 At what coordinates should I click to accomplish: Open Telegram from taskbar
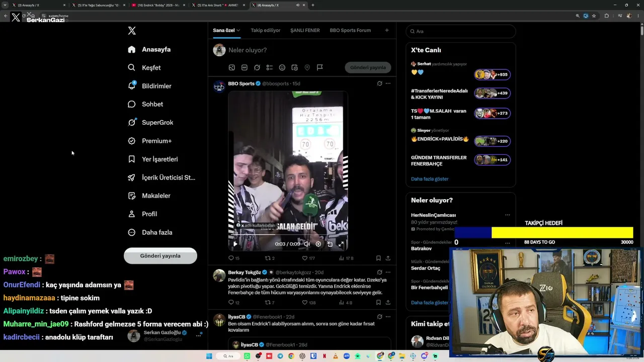(280, 356)
